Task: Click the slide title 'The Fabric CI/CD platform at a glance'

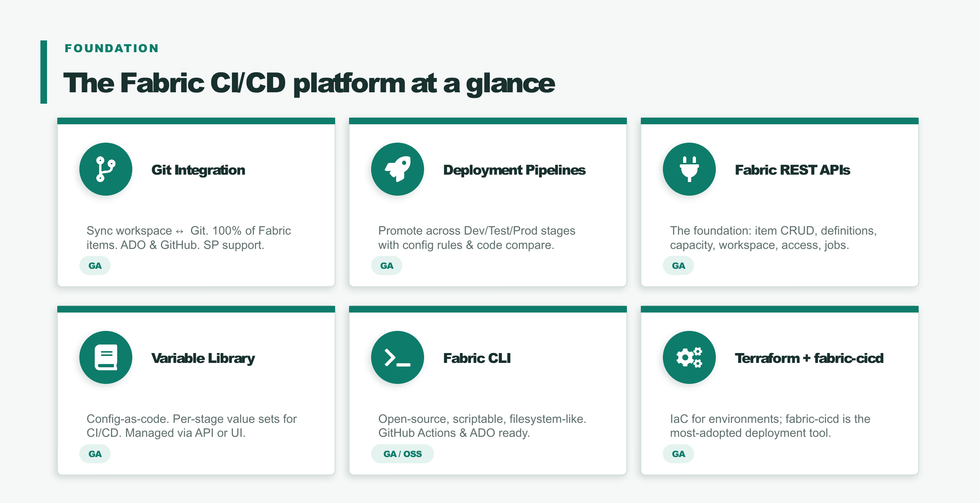Action: [309, 83]
